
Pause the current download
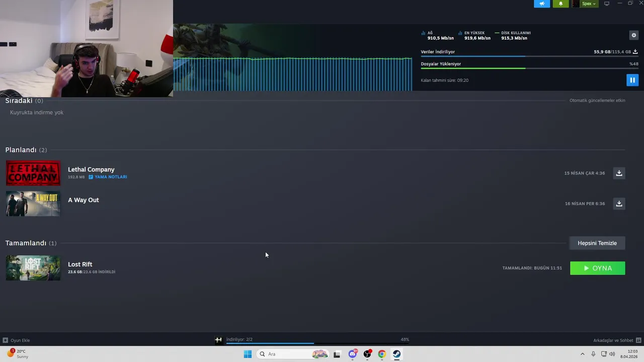coord(632,80)
